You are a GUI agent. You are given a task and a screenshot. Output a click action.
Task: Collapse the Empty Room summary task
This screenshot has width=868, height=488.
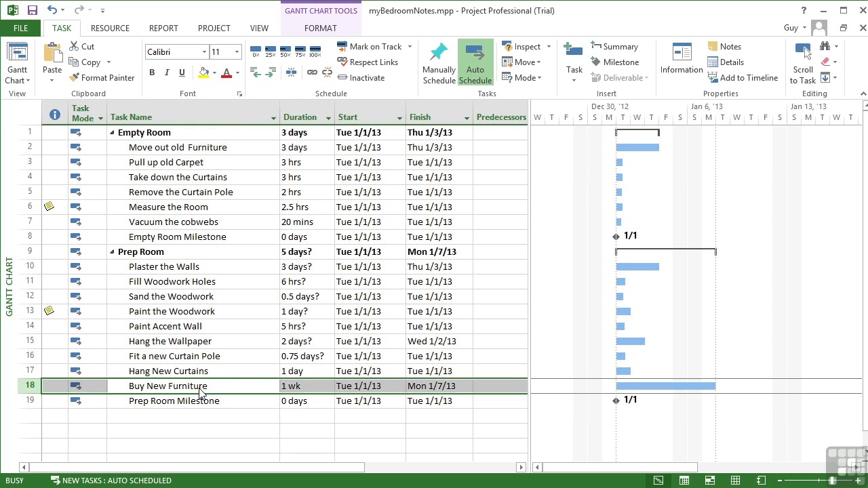112,133
